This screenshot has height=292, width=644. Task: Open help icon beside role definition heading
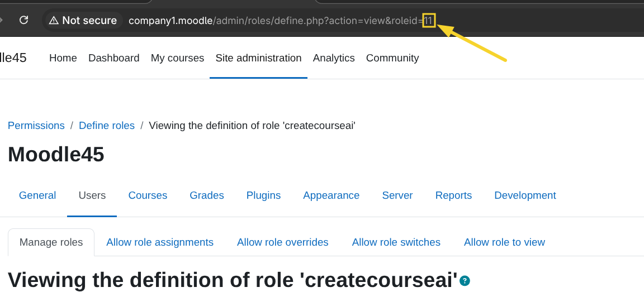[x=465, y=281]
